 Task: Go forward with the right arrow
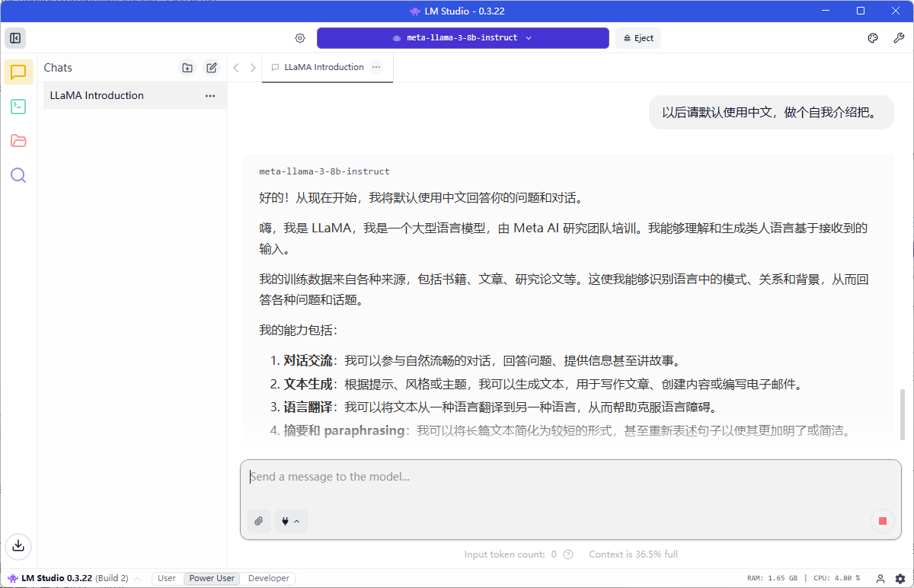point(253,68)
